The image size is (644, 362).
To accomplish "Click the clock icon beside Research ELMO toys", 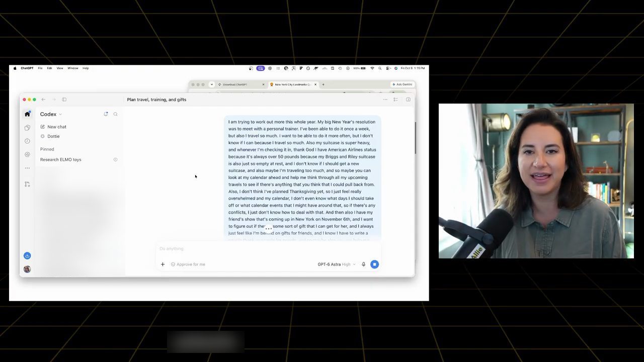I will point(115,159).
